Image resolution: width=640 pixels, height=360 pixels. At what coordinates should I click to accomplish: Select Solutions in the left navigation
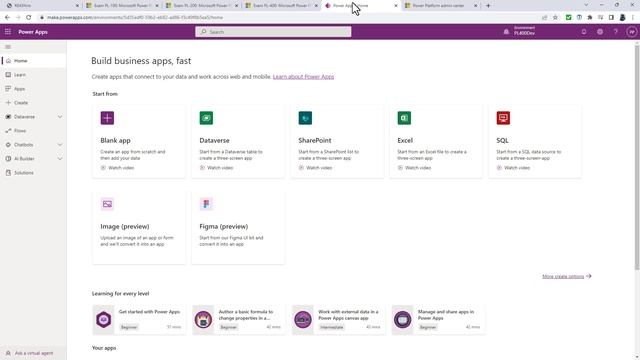[33, 173]
